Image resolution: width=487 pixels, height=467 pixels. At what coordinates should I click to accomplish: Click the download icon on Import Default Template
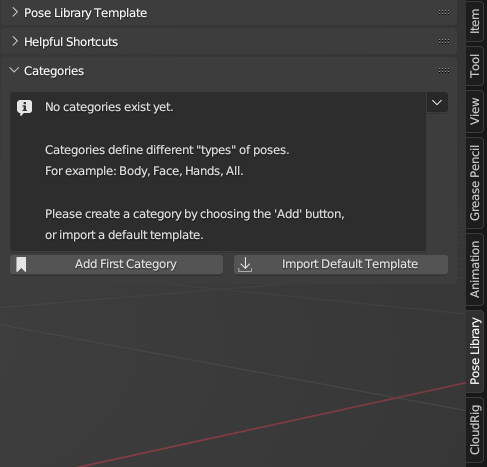pos(245,265)
